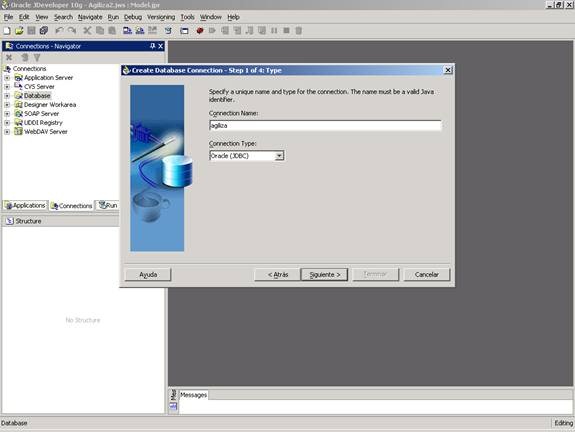This screenshot has width=575, height=432.
Task: Click the Rebuild toolbar icon
Action: click(140, 30)
